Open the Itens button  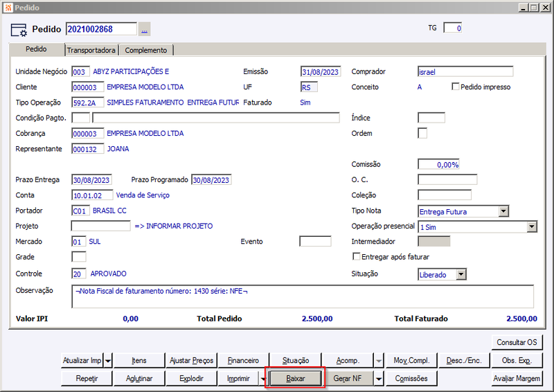(139, 361)
